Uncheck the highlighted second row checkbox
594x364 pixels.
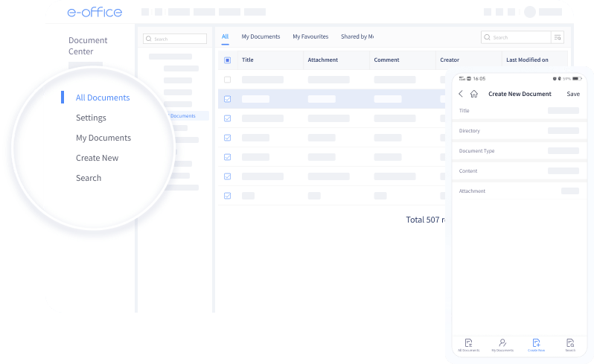tap(227, 99)
